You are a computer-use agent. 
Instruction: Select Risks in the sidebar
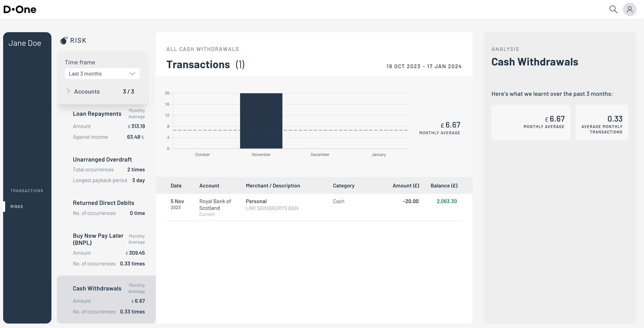[17, 207]
